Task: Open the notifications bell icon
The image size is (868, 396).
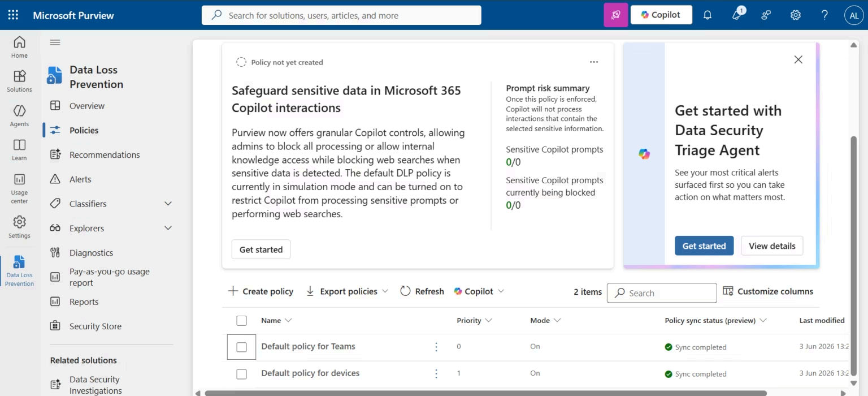Action: tap(708, 15)
